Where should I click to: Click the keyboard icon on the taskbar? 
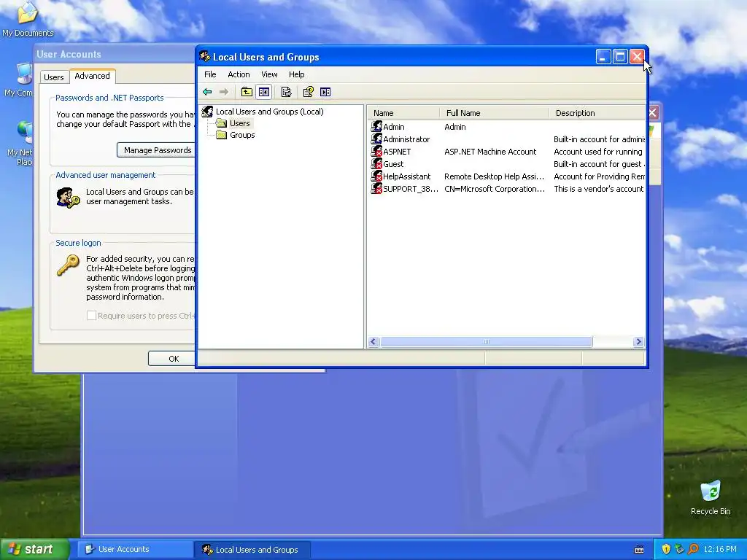click(x=639, y=550)
